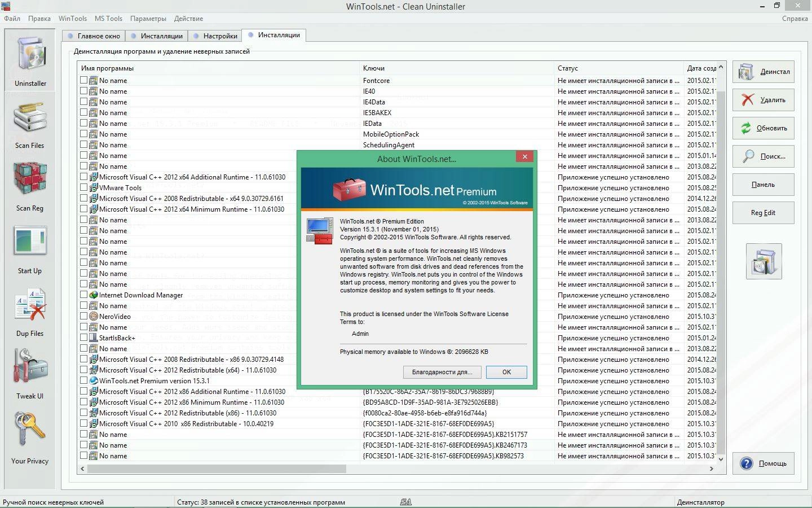Close the About WinTools.net dialog
This screenshot has width=812, height=508.
pyautogui.click(x=524, y=157)
